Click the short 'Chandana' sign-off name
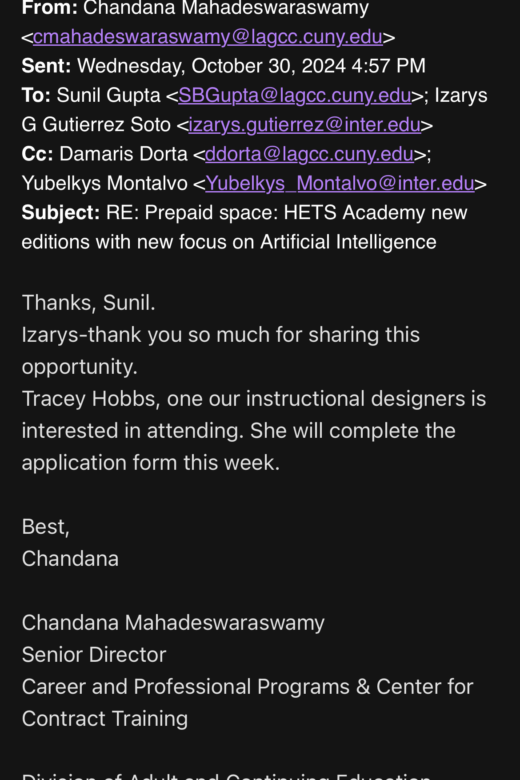520x780 pixels. point(70,559)
